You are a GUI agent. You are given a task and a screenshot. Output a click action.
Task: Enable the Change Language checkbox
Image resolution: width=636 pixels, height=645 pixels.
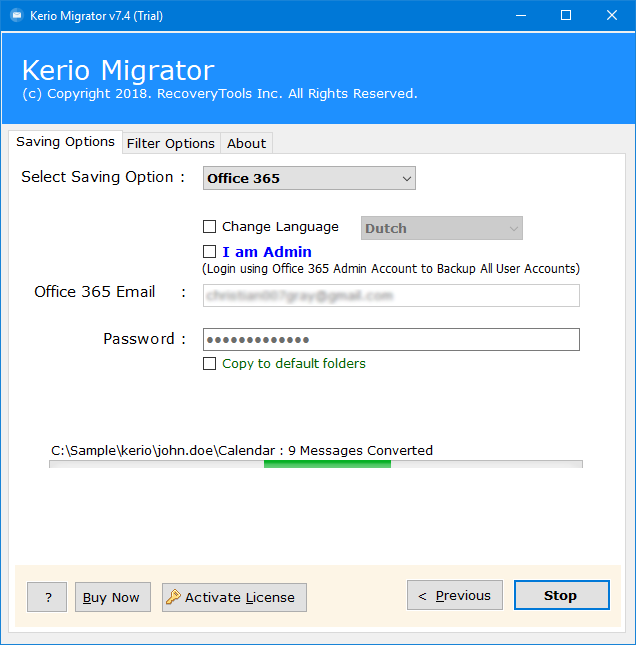pos(209,227)
